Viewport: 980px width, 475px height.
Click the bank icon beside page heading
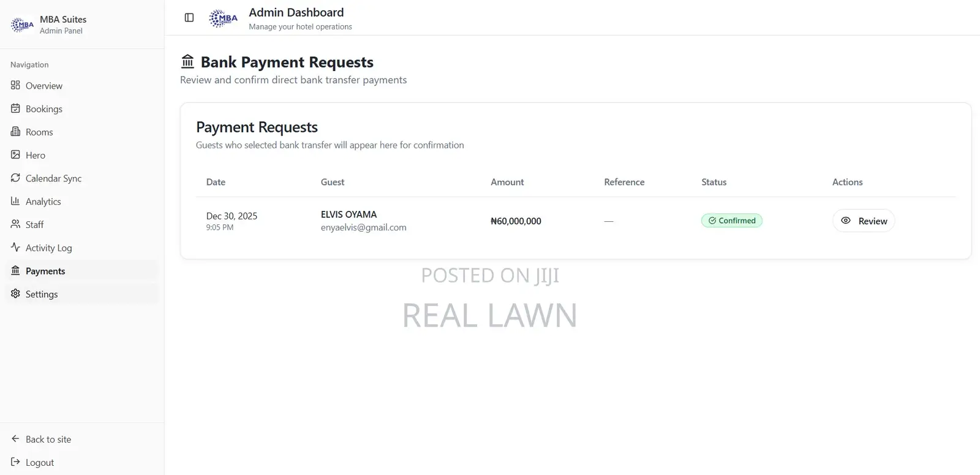point(187,61)
